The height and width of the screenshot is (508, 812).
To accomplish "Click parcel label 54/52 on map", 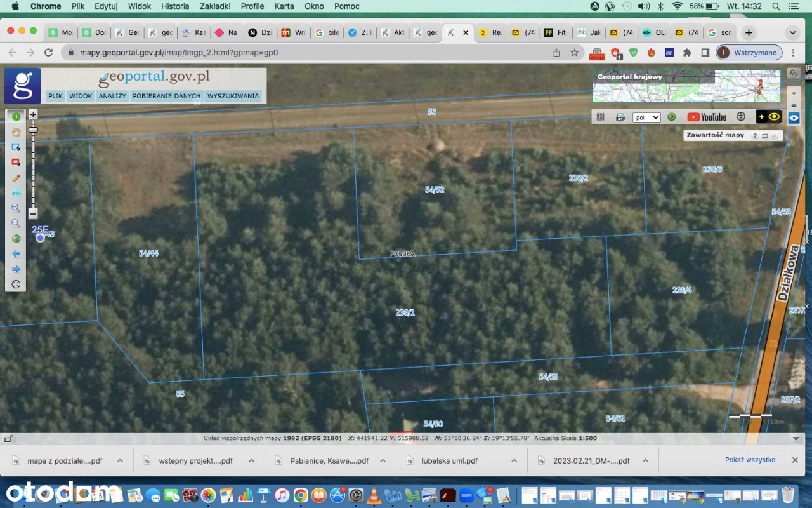I will click(x=435, y=190).
